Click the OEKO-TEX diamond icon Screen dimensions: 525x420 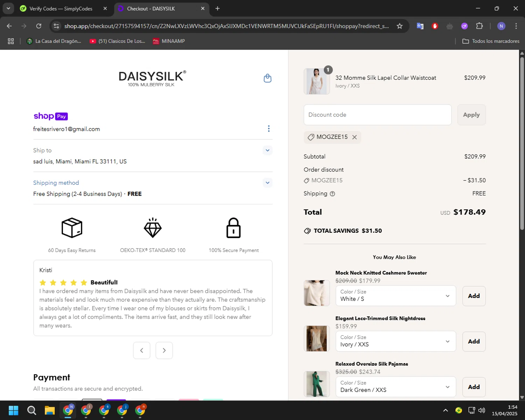tap(153, 228)
